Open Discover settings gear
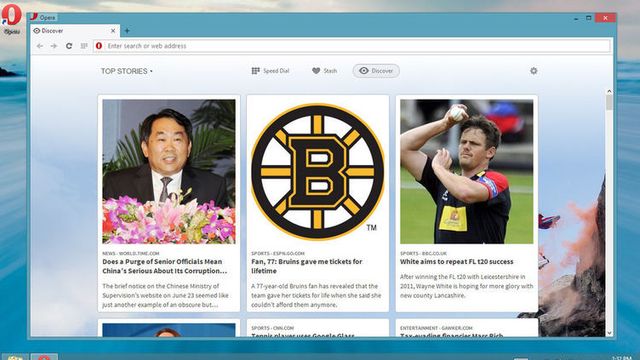 [533, 71]
